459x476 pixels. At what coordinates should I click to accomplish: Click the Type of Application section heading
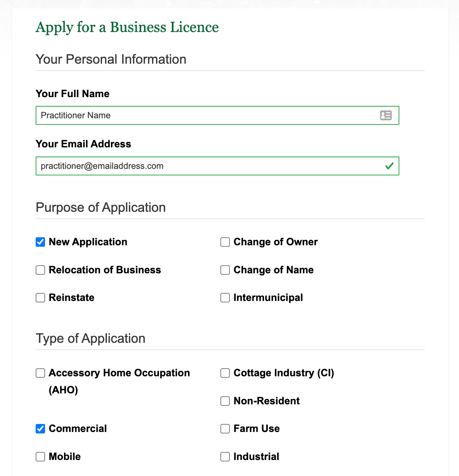pyautogui.click(x=91, y=338)
